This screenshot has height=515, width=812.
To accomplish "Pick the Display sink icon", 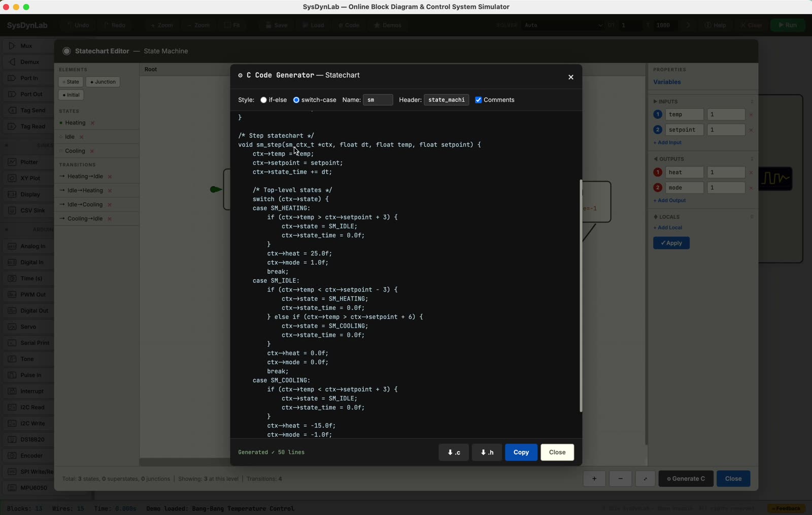I will (12, 195).
